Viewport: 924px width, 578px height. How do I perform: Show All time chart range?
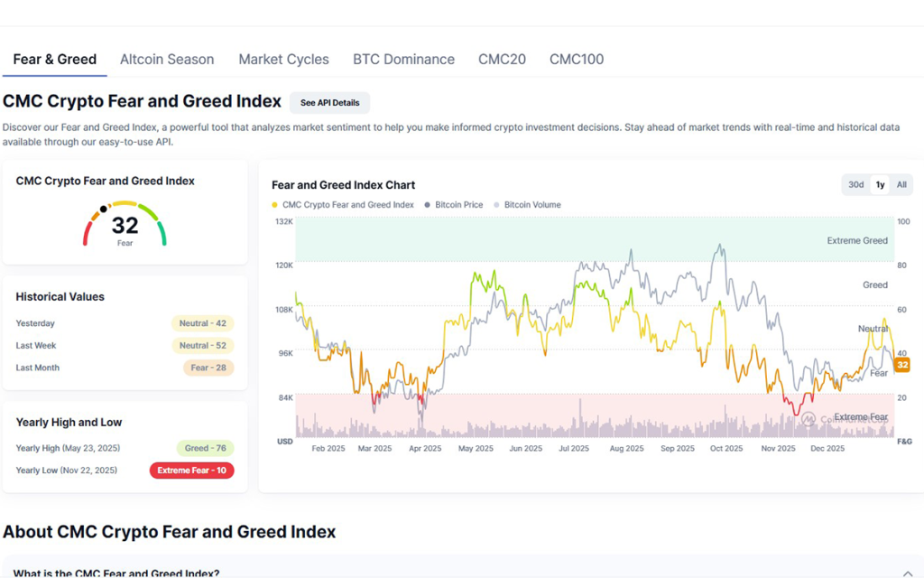pyautogui.click(x=901, y=184)
